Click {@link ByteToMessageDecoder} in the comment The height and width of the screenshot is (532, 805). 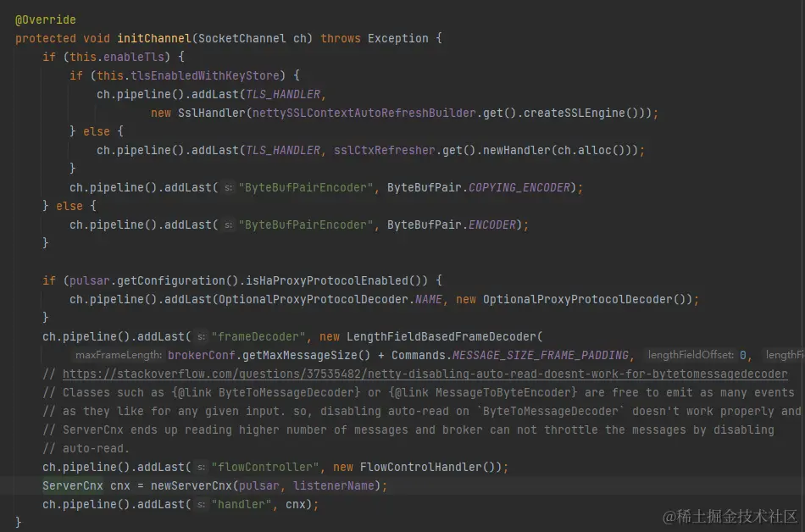(266, 393)
